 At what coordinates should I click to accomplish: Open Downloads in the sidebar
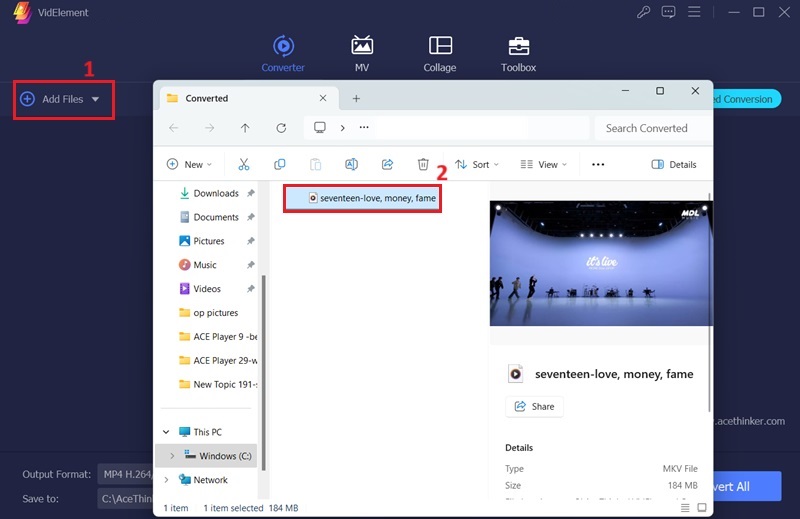click(216, 193)
